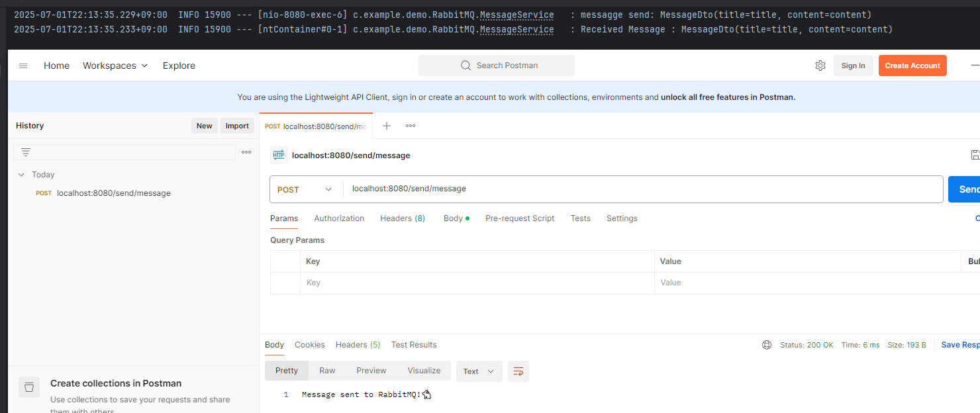Open the POST method dropdown
This screenshot has height=413, width=980.
[306, 189]
